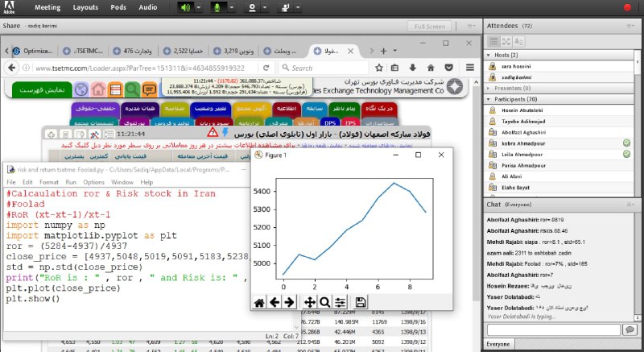Click the raise hand status icon
This screenshot has height=352, width=644.
(285, 7)
